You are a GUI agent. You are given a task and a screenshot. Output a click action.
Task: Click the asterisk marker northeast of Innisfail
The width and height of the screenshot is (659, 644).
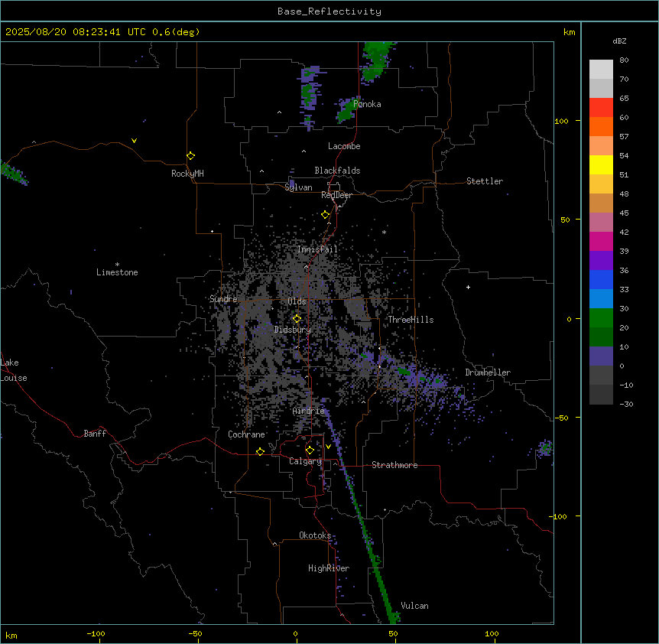pos(384,232)
